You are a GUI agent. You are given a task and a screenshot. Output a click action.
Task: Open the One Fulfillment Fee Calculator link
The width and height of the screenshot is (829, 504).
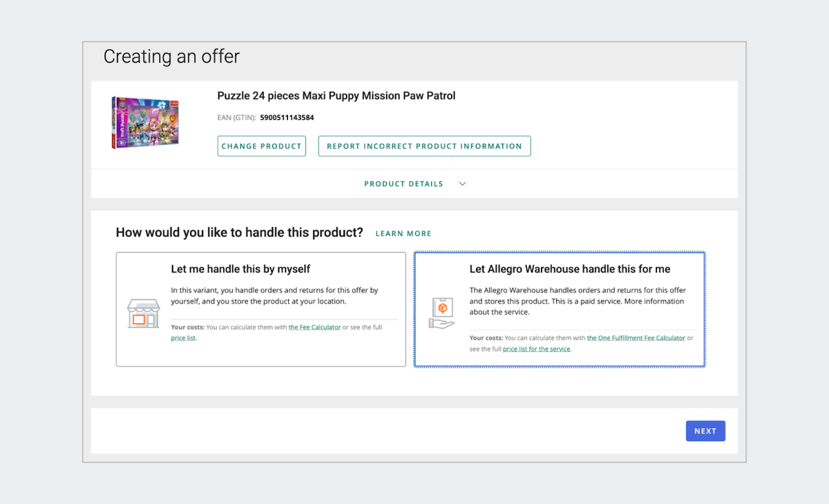pyautogui.click(x=636, y=338)
